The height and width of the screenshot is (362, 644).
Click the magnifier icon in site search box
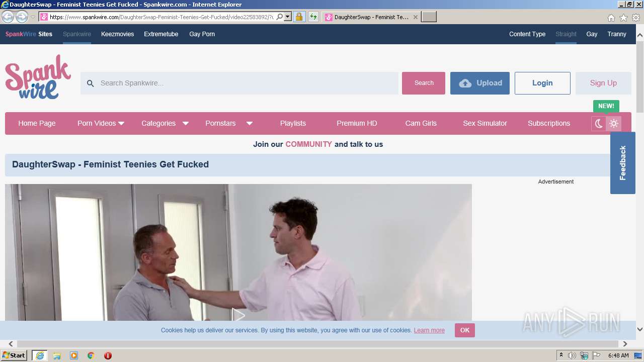pyautogui.click(x=91, y=83)
